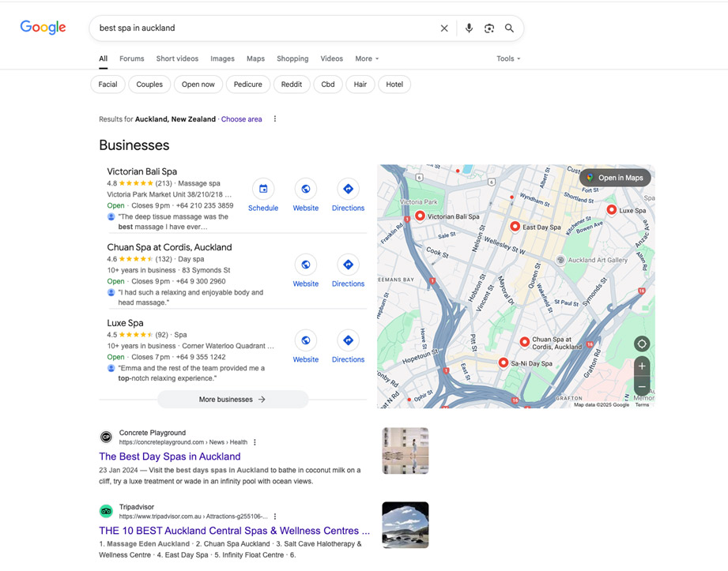Get Directions icon for Chuan Spa at Cordis
The height and width of the screenshot is (571, 728).
(x=349, y=265)
